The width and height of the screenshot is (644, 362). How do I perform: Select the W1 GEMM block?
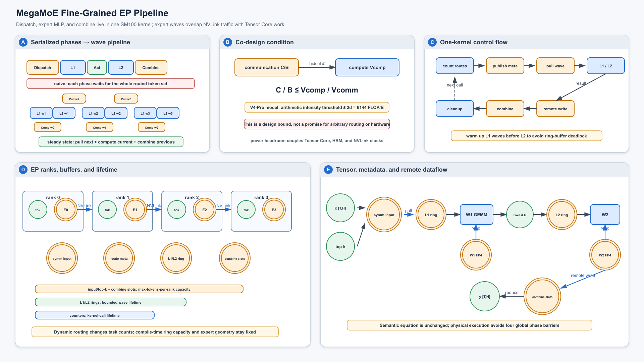tap(477, 215)
